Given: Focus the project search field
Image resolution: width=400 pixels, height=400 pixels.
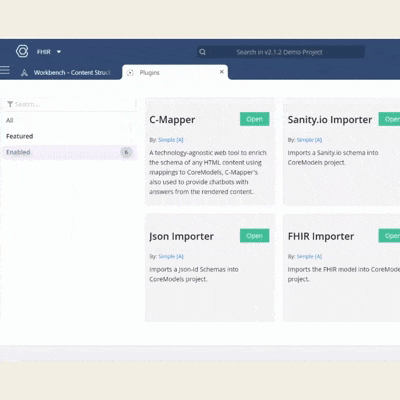Looking at the screenshot, I should pyautogui.click(x=280, y=52).
